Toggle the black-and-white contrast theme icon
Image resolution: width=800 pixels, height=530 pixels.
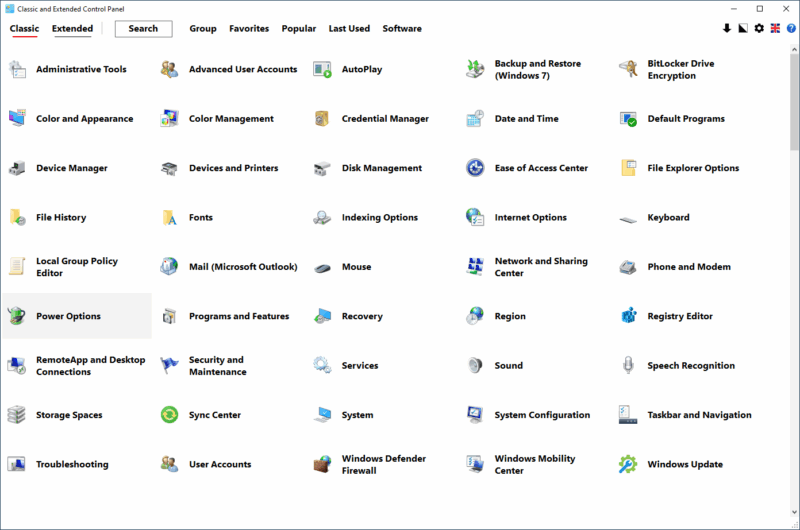click(743, 28)
